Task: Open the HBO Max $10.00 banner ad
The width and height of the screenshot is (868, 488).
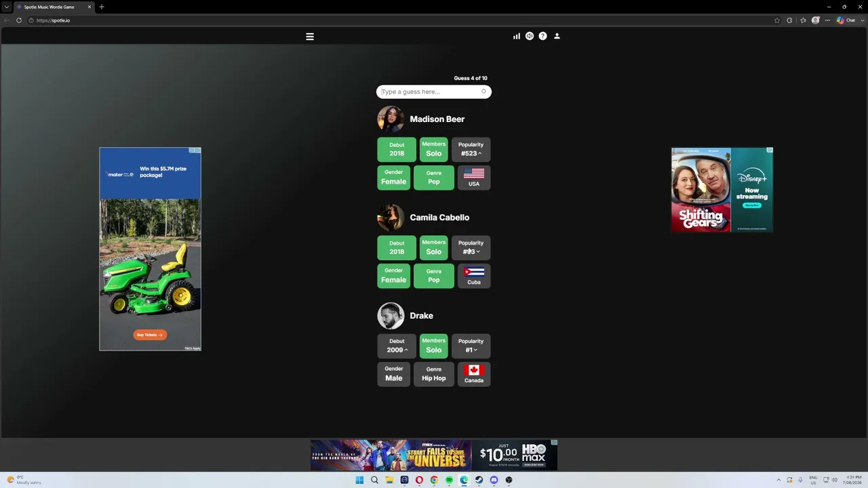Action: (x=434, y=455)
